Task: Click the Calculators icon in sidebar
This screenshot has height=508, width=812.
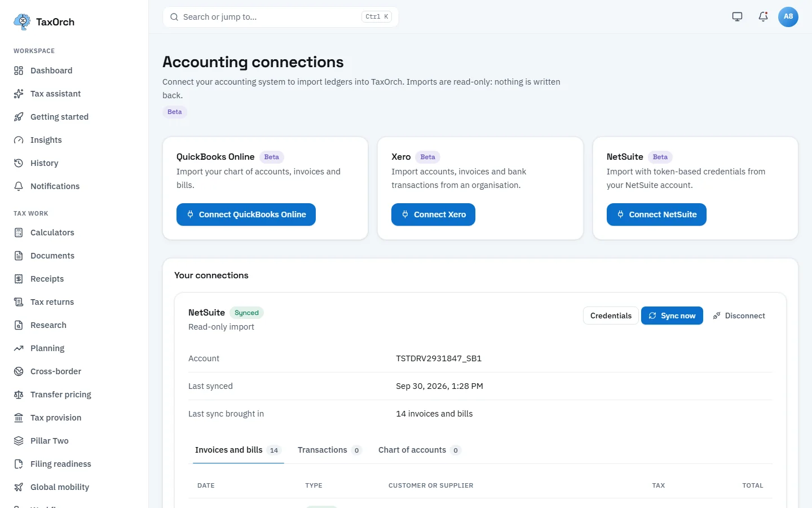Action: (19, 233)
